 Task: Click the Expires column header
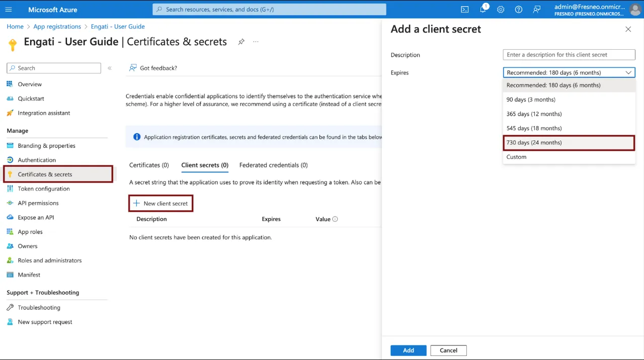(x=271, y=219)
